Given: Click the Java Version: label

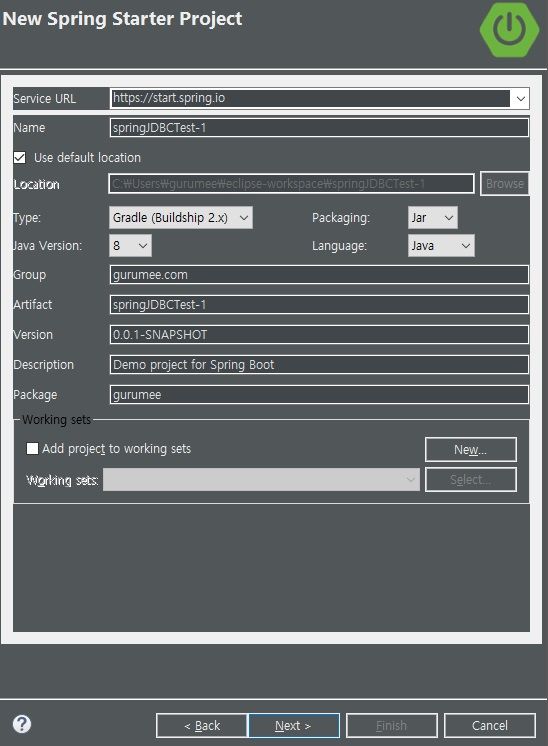Looking at the screenshot, I should (48, 245).
